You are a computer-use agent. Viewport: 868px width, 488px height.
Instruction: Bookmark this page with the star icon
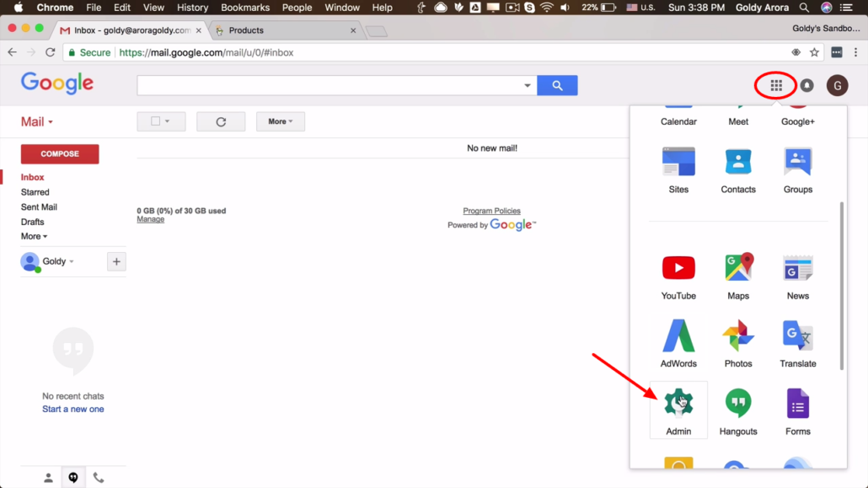[814, 52]
